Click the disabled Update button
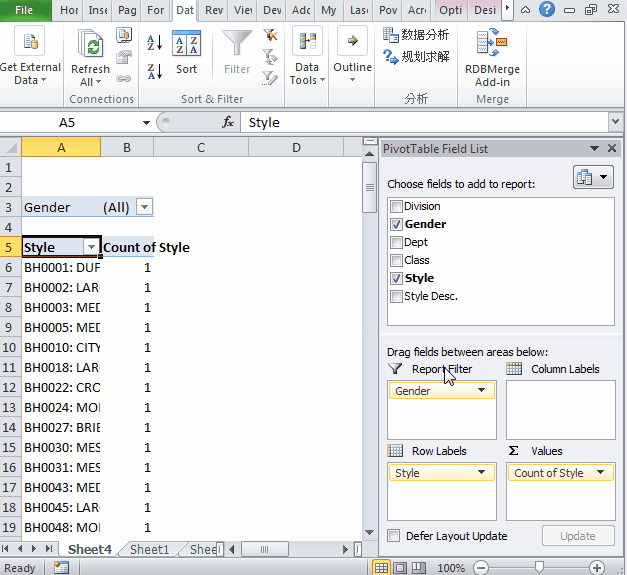Viewport: 627px width, 575px height. click(578, 536)
